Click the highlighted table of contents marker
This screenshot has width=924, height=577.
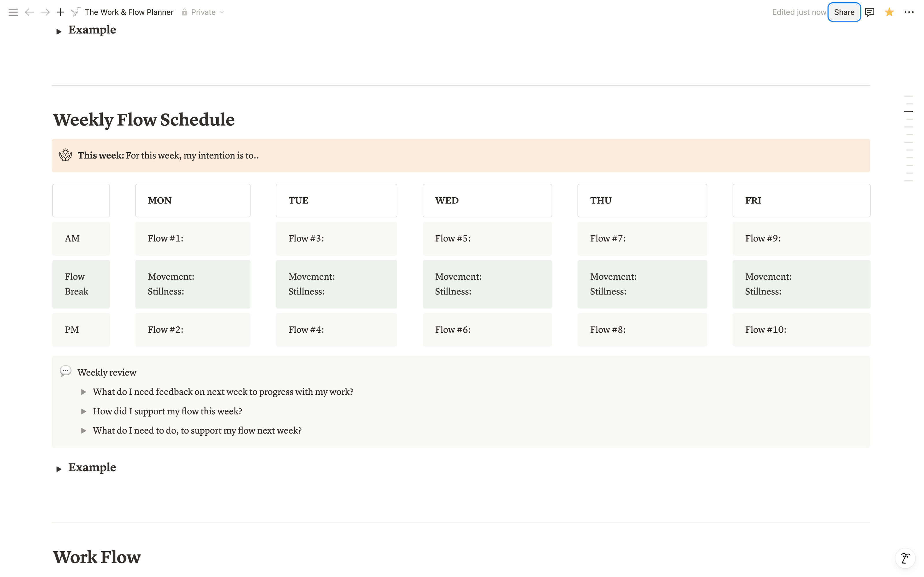point(908,111)
